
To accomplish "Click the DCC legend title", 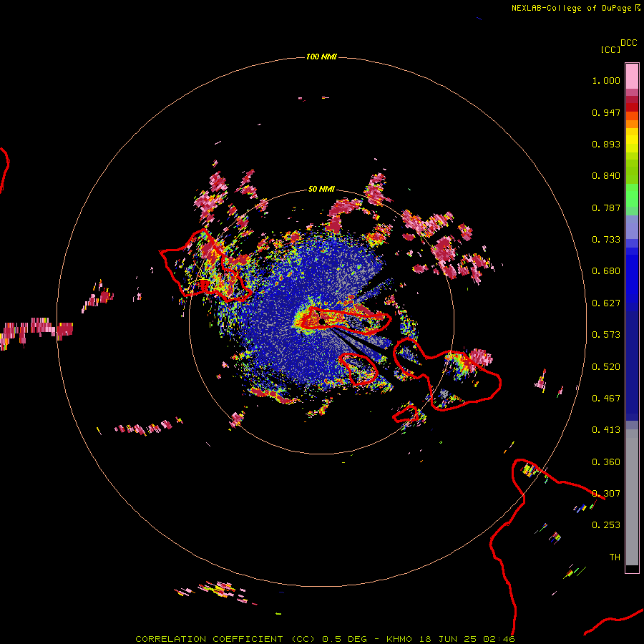I will pyautogui.click(x=628, y=43).
